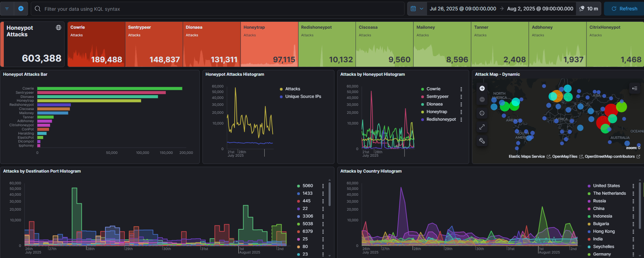The width and height of the screenshot is (644, 258).
Task: Open the 10 m refresh interval setting
Action: click(589, 9)
